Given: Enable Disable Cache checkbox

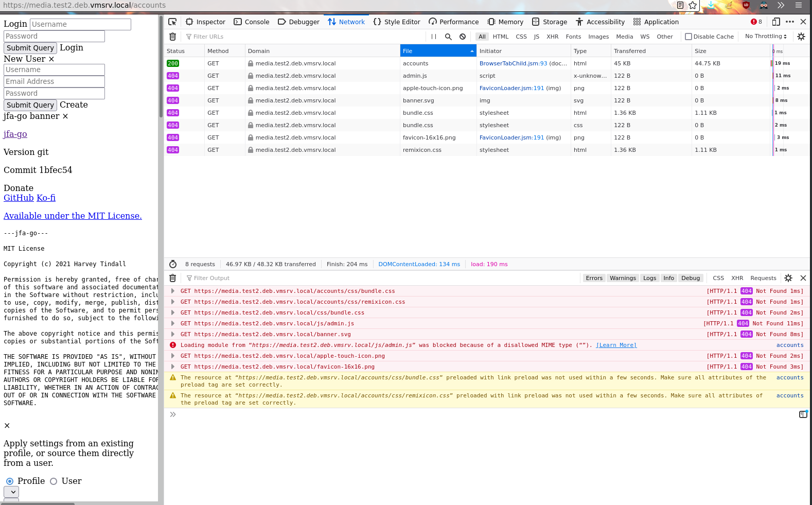Looking at the screenshot, I should click(689, 37).
